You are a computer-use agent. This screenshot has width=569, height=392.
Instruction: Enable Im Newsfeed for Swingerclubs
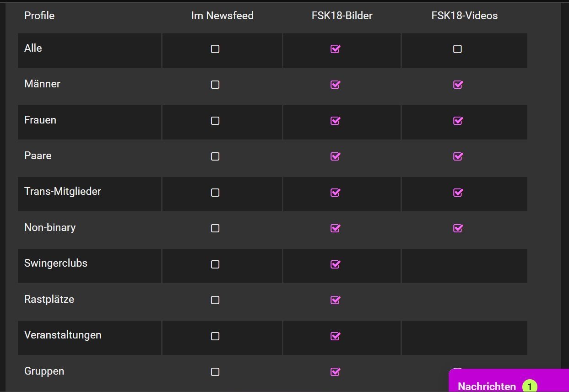(x=215, y=264)
